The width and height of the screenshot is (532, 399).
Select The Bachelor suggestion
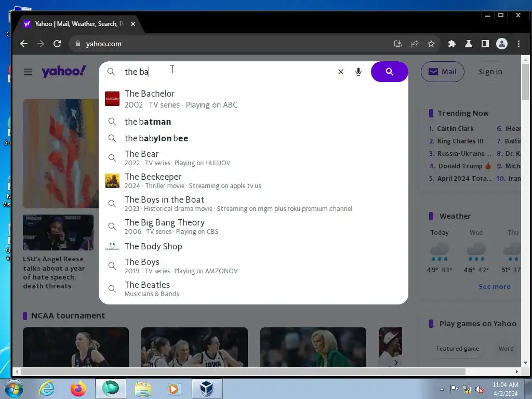254,99
